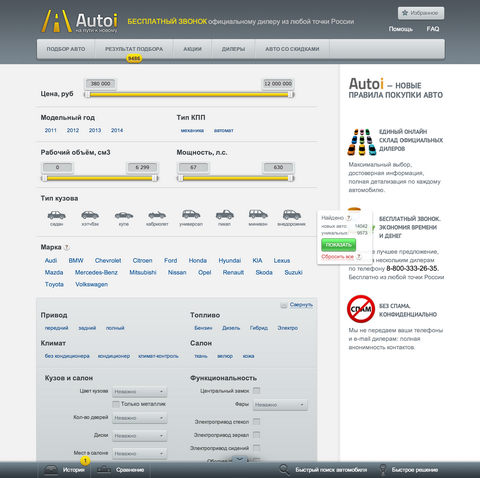This screenshot has width=480, height=478.
Task: Open the Мест в салоне dropdown
Action: 139,453
